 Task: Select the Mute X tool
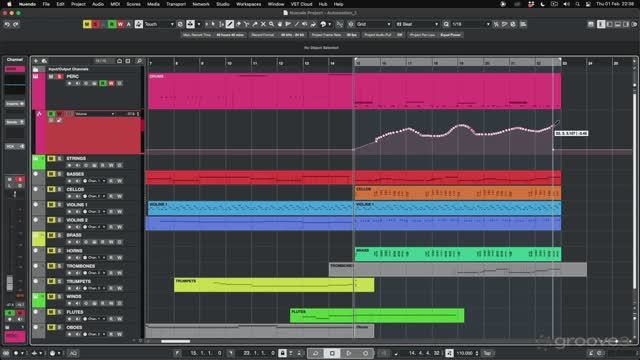pyautogui.click(x=263, y=24)
